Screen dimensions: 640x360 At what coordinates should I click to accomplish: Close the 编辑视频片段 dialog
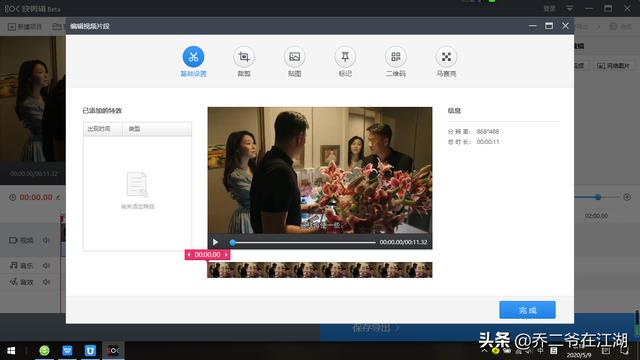[x=565, y=26]
